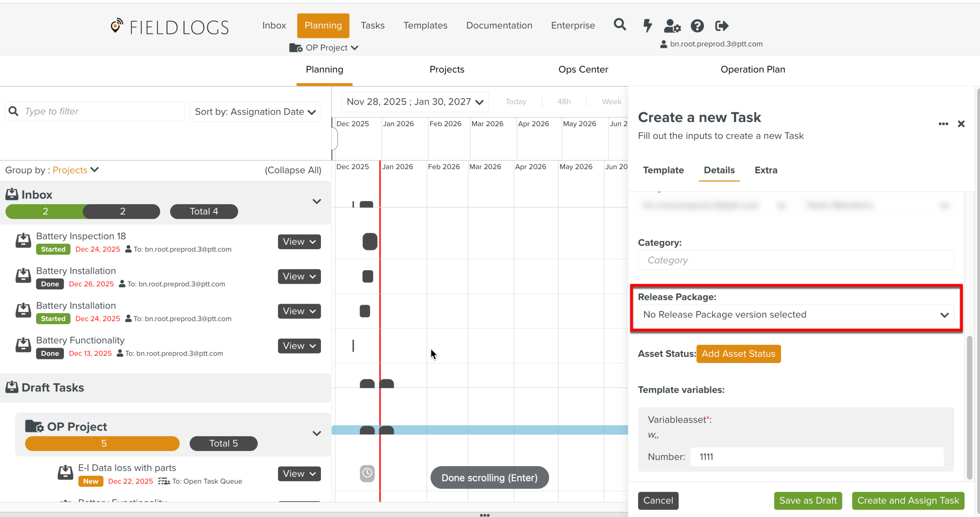Open the user settings gear icon
The image size is (980, 517).
[x=672, y=26]
